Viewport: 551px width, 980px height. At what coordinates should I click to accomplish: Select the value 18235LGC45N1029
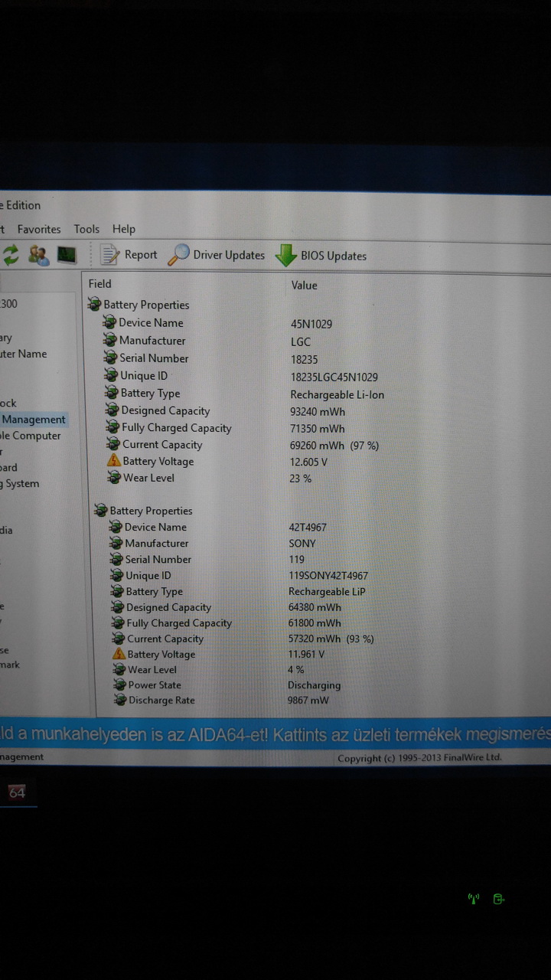334,377
